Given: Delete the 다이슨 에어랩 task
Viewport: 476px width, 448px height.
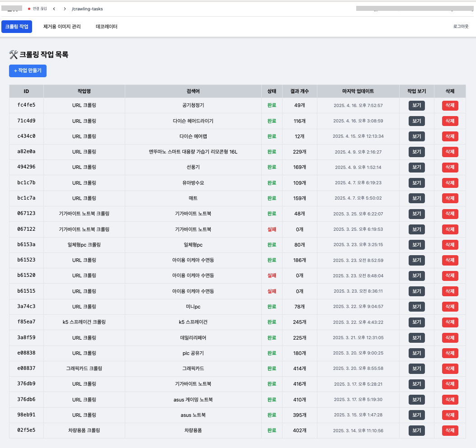Looking at the screenshot, I should [450, 136].
